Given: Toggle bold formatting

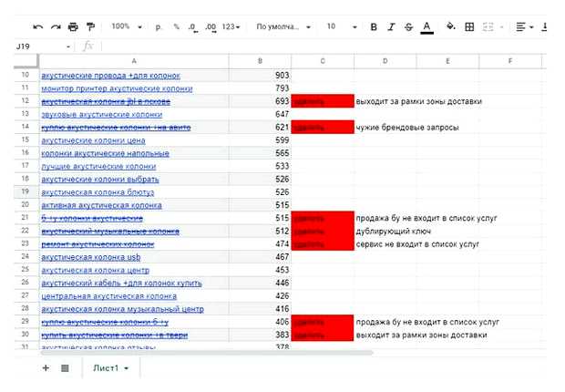Looking at the screenshot, I should coord(374,27).
